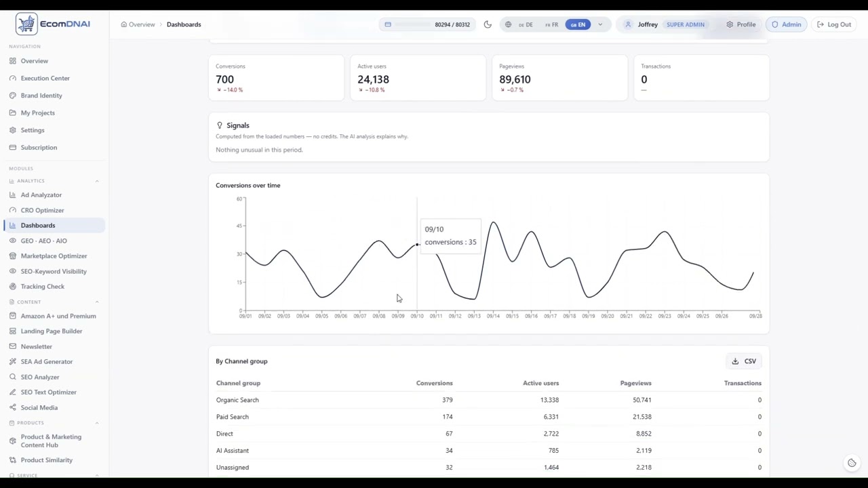Click the Paid Search channel row label
Screen dimensions: 868x488
click(233, 417)
